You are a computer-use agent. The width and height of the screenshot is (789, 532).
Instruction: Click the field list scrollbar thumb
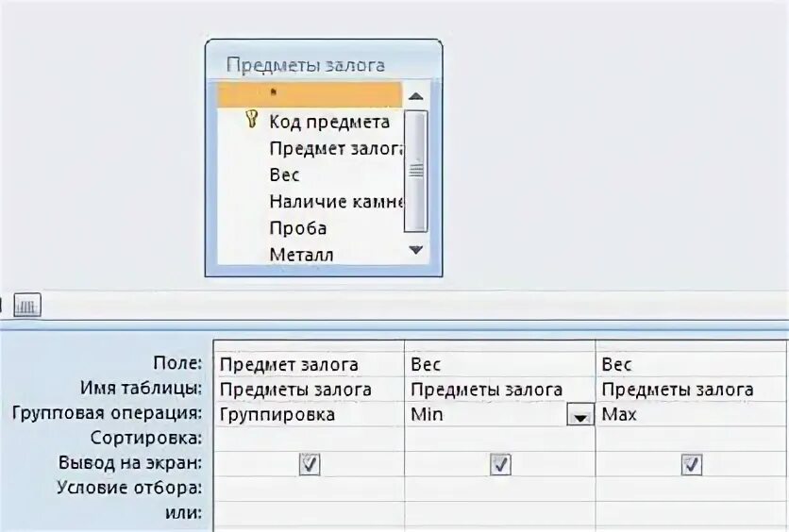point(415,171)
